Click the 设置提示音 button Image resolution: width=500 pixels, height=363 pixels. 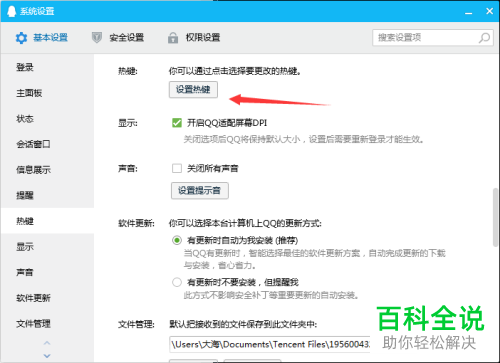click(x=200, y=191)
